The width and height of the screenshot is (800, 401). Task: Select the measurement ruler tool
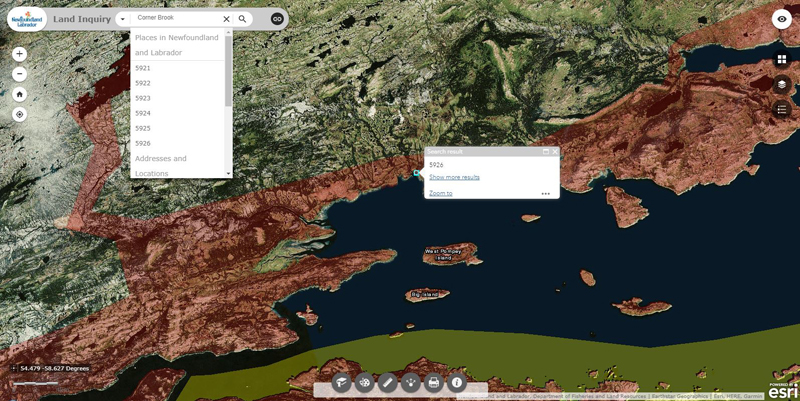tap(388, 382)
